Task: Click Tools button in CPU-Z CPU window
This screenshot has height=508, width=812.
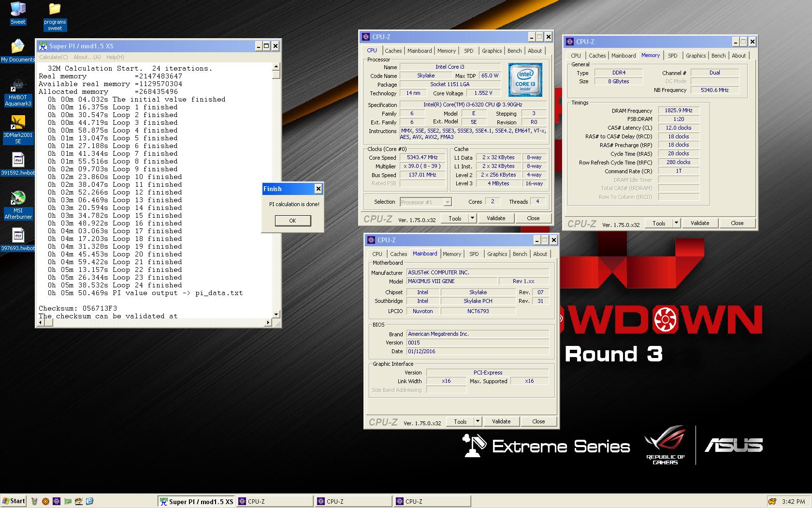Action: click(x=455, y=218)
